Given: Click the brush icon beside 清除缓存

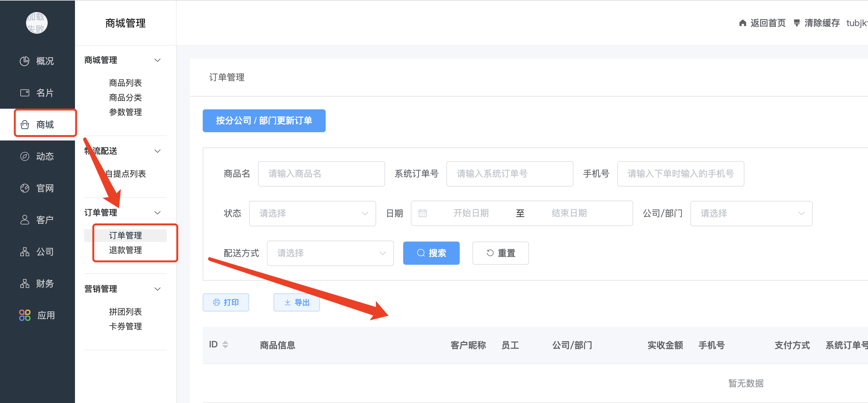Looking at the screenshot, I should [797, 23].
